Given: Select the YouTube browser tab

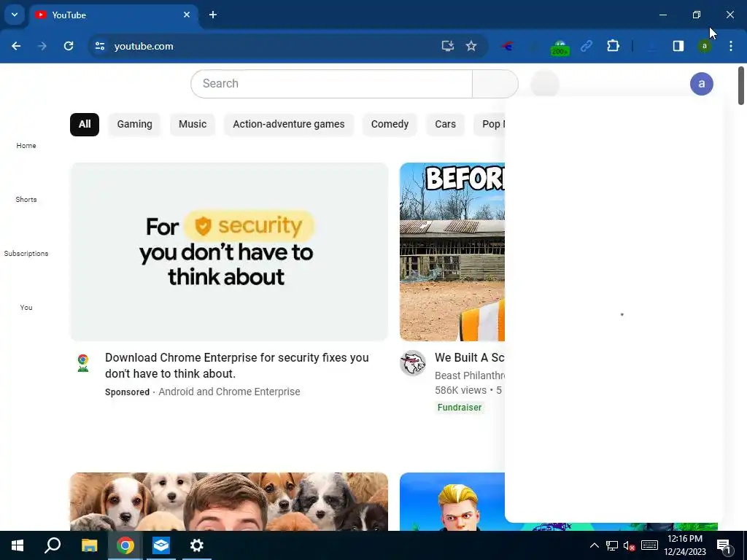Looking at the screenshot, I should 113,15.
